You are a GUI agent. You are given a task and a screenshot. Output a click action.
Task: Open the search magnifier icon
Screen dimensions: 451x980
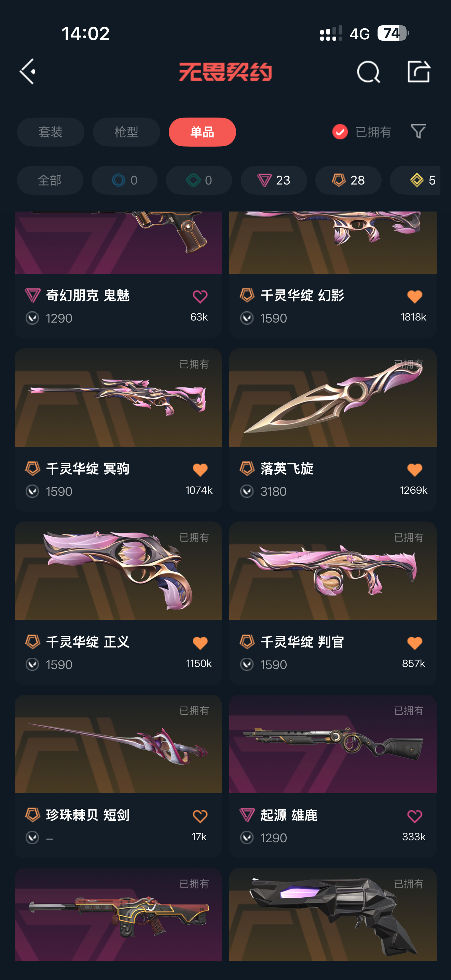pos(368,71)
